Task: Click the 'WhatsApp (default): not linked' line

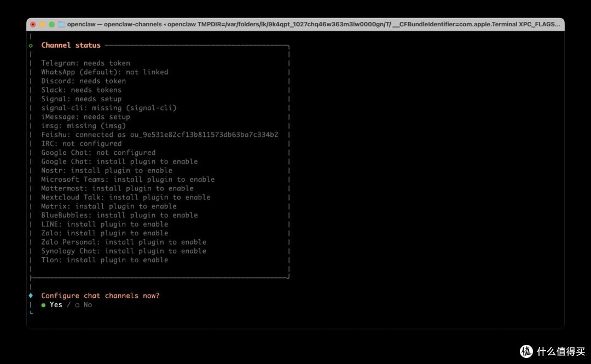Action: pyautogui.click(x=105, y=72)
